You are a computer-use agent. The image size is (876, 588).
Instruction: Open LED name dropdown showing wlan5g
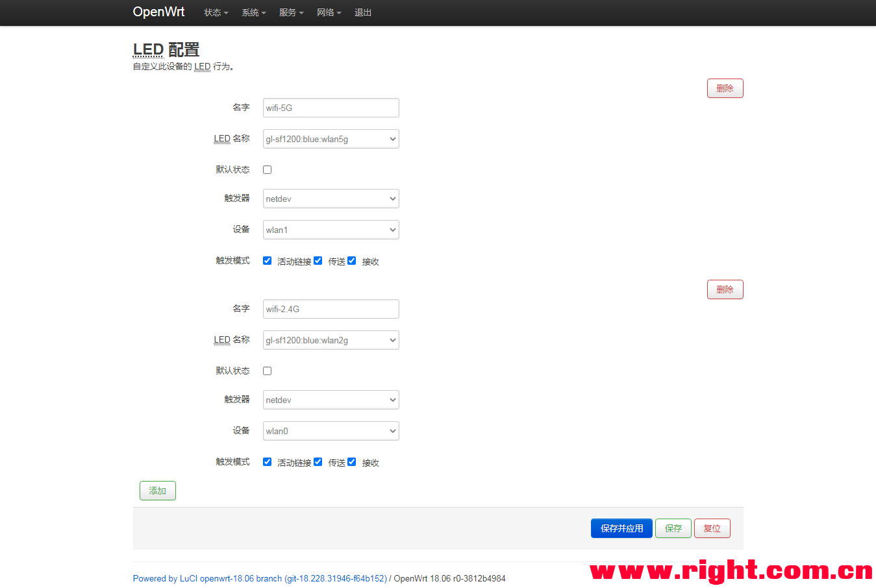[331, 139]
